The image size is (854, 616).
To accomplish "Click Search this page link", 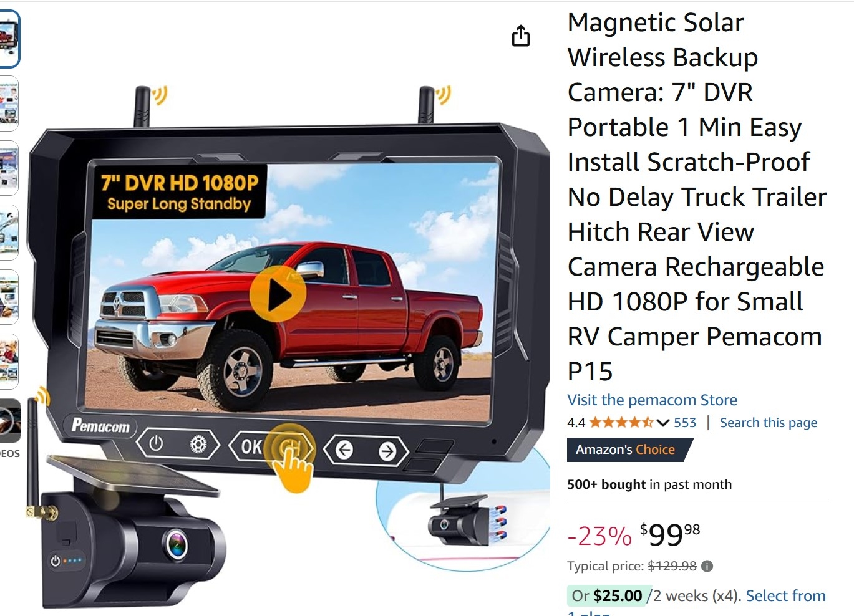I will [x=769, y=423].
